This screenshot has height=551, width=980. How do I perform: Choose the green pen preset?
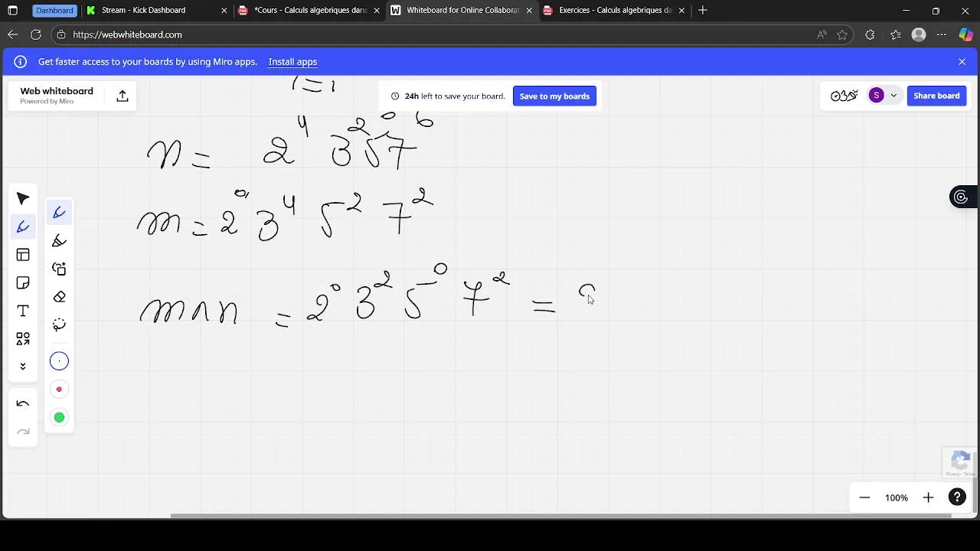tap(59, 417)
